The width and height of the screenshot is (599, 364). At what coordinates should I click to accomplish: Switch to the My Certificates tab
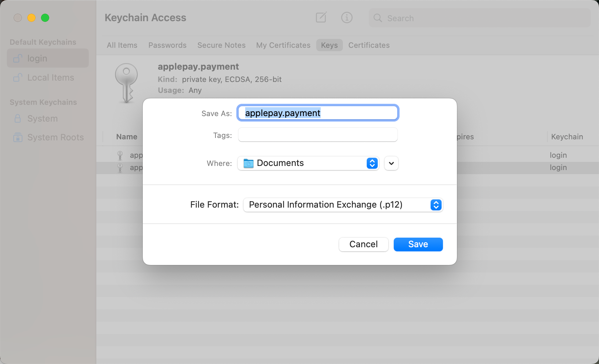click(x=283, y=45)
